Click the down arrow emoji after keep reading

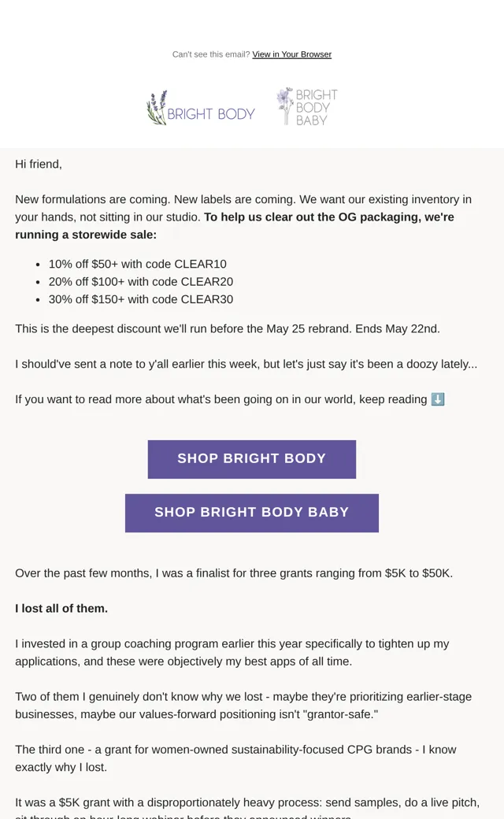tap(438, 399)
